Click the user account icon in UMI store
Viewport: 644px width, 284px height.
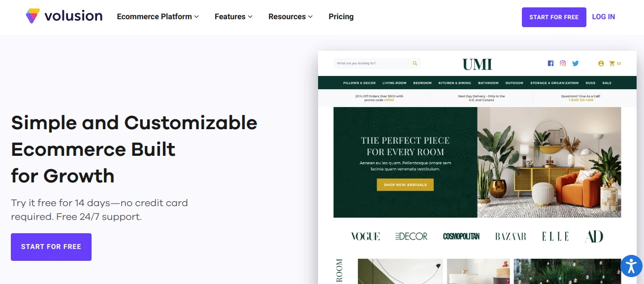point(601,64)
